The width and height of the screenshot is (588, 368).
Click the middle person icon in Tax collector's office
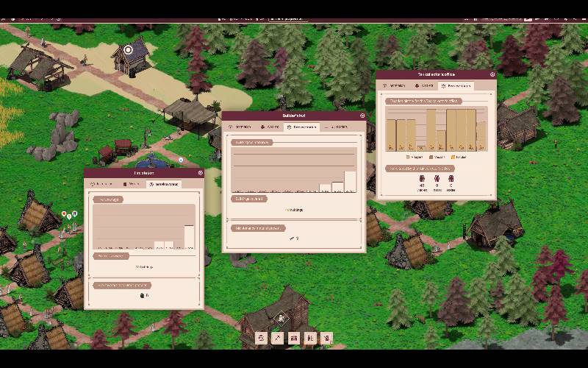[437, 178]
